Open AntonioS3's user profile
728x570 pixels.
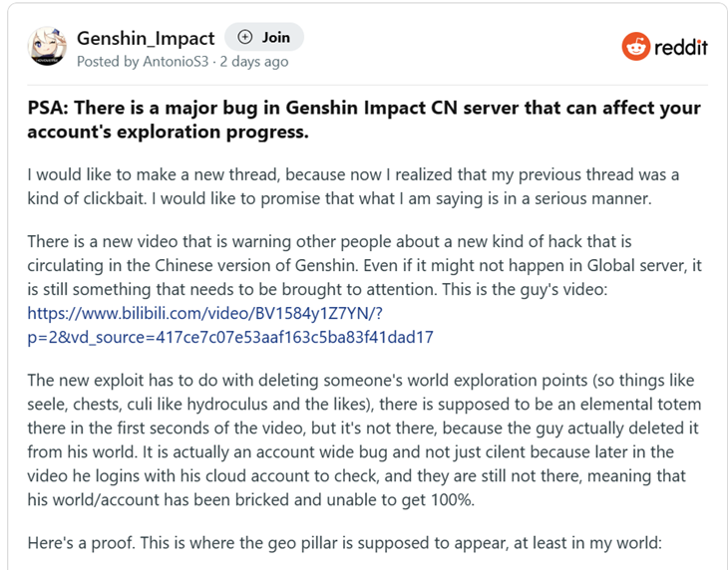(x=176, y=61)
